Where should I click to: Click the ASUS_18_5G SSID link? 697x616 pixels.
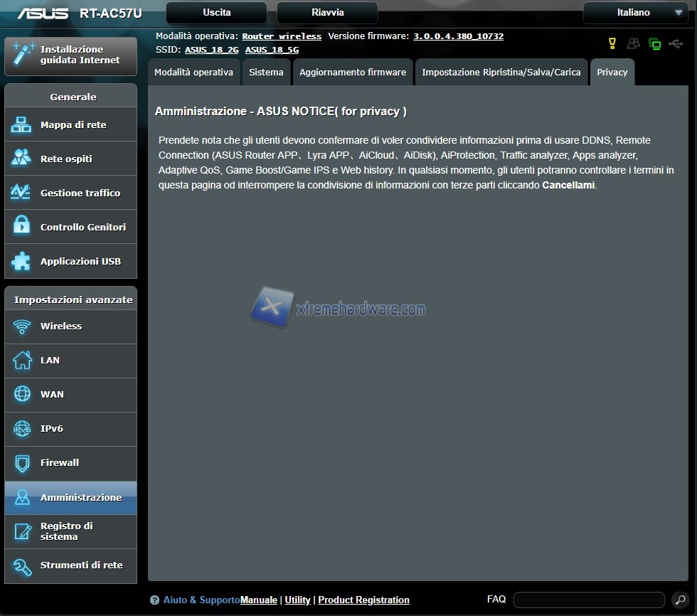tap(272, 50)
